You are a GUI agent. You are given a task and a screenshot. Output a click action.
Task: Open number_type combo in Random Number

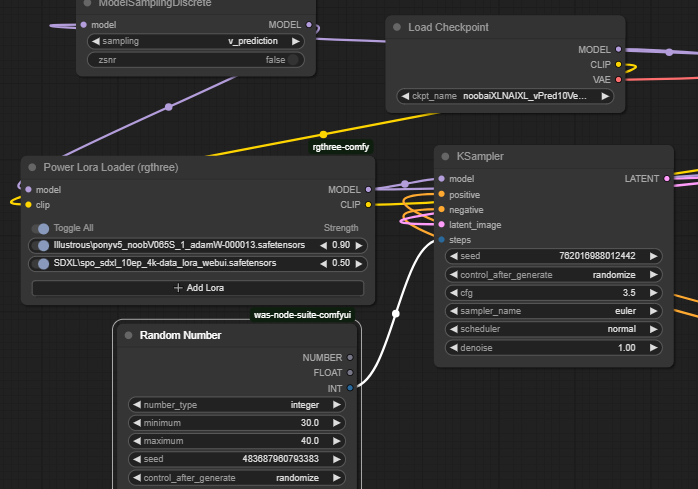click(x=237, y=405)
